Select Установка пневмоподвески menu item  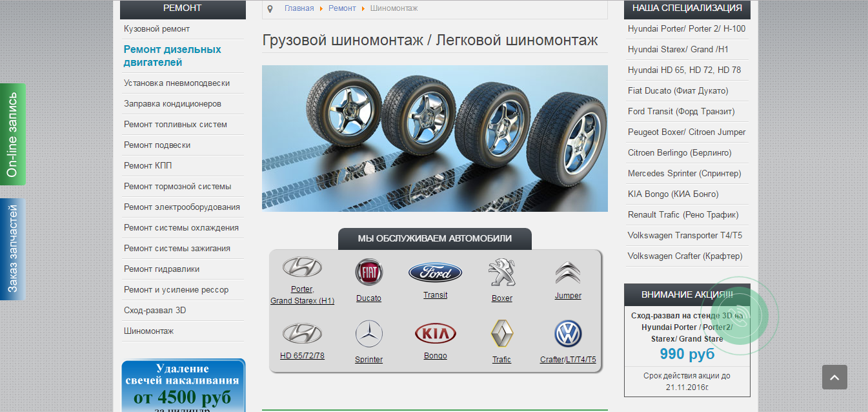[183, 83]
